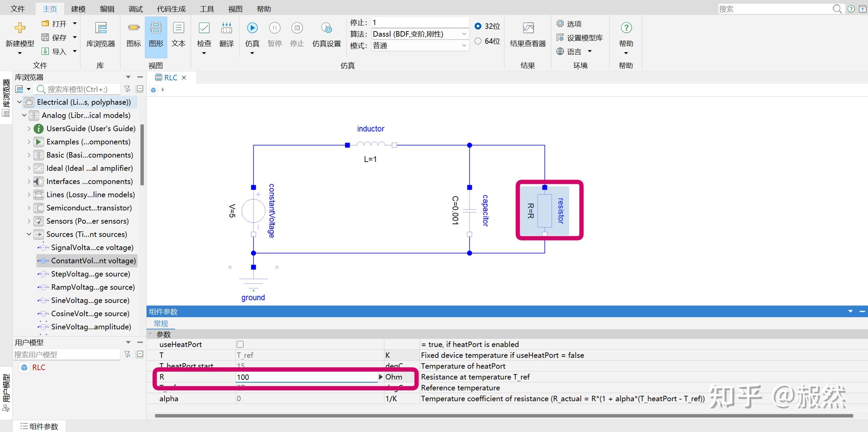Click the 停止 stop simulation icon
Viewport: 868px width, 432px height.
297,28
